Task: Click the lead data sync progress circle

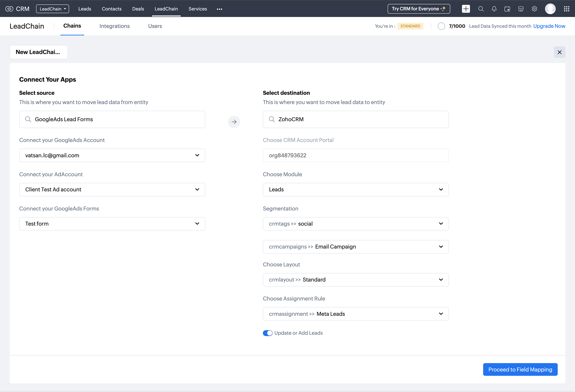Action: coord(441,26)
